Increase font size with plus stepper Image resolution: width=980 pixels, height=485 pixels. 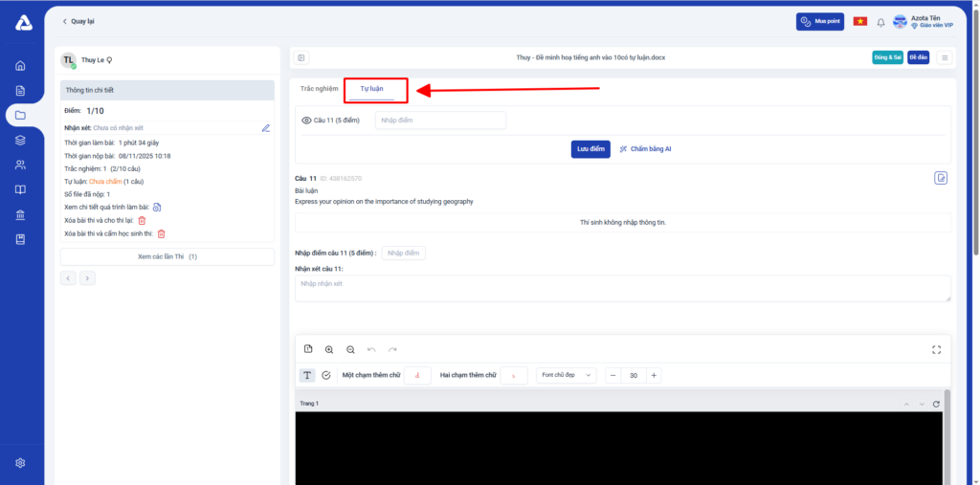654,376
